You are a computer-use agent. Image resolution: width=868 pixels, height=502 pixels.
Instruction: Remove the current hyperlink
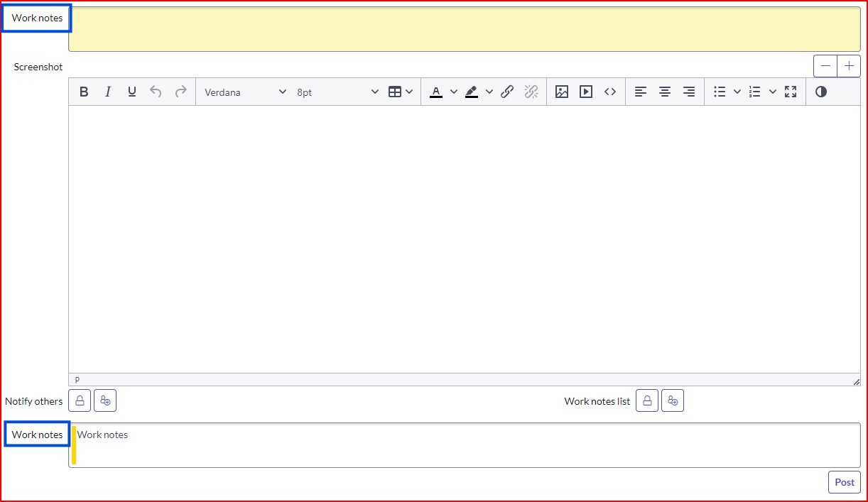531,92
